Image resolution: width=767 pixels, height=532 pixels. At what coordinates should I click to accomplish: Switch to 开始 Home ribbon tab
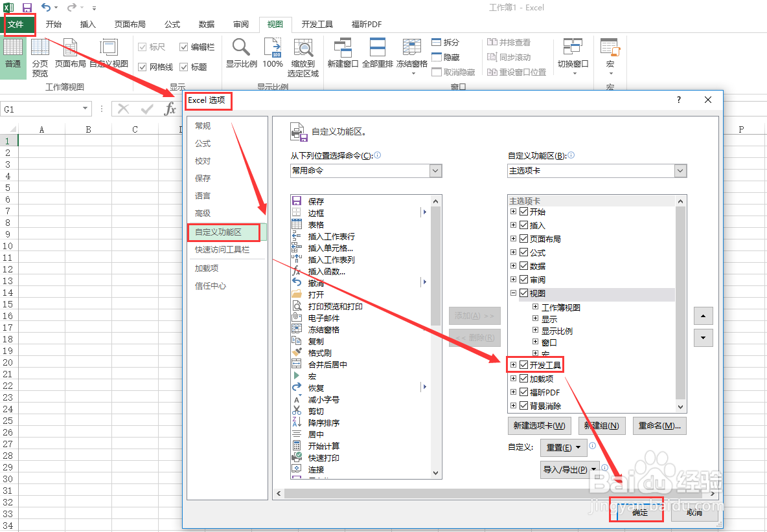(x=53, y=25)
